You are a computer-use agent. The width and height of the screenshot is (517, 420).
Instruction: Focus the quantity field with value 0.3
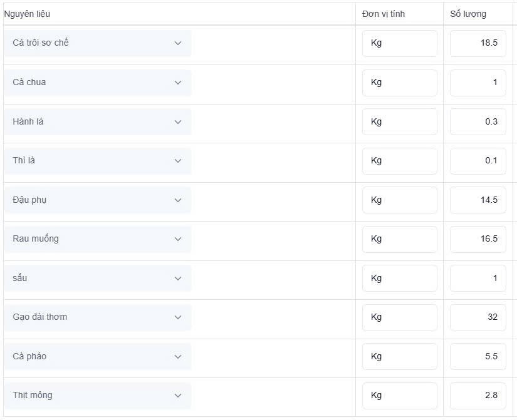pos(478,121)
